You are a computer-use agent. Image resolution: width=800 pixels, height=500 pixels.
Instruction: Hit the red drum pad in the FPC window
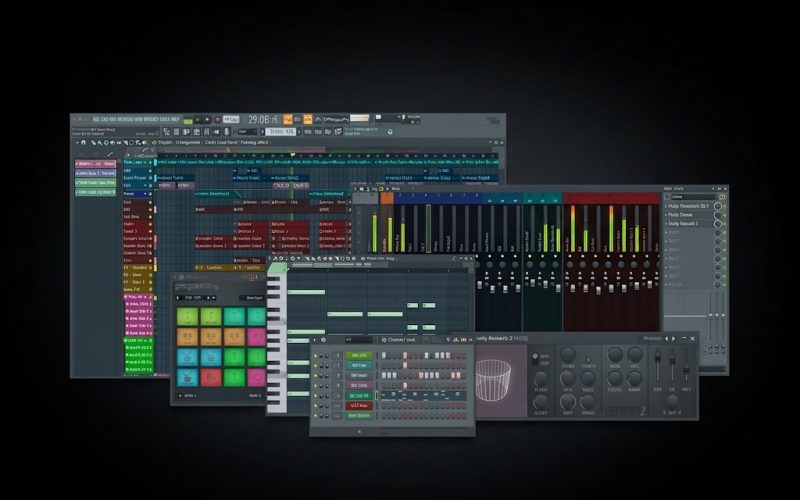point(211,378)
